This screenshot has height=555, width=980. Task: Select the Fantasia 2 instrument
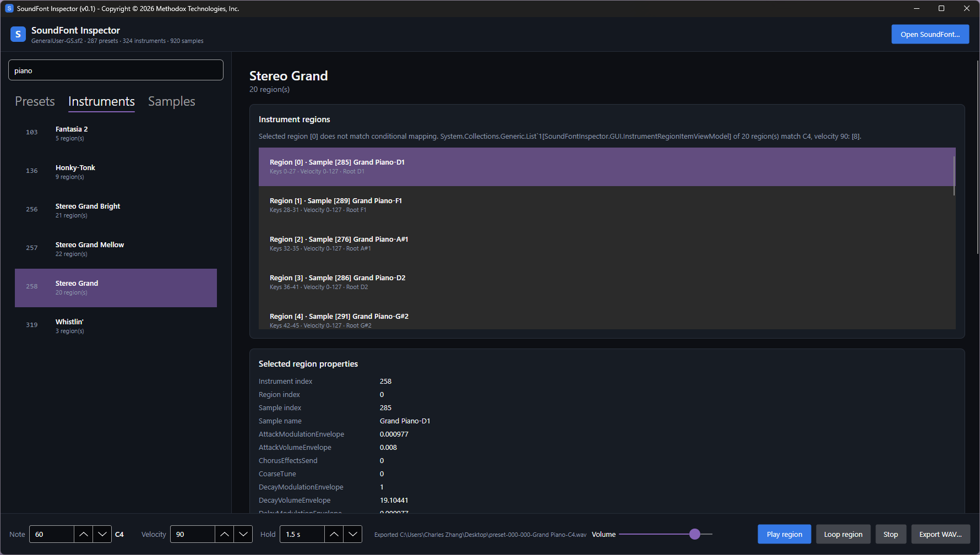tap(116, 134)
